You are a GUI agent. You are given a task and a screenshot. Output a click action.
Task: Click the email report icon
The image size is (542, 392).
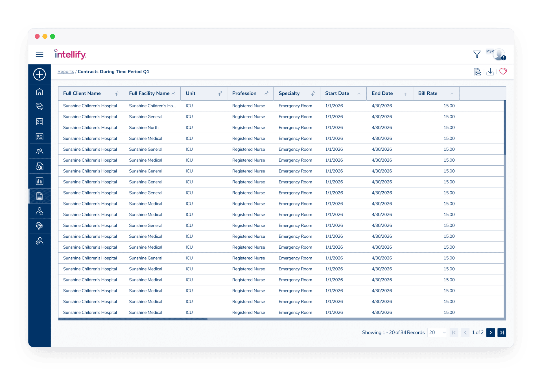click(x=477, y=72)
